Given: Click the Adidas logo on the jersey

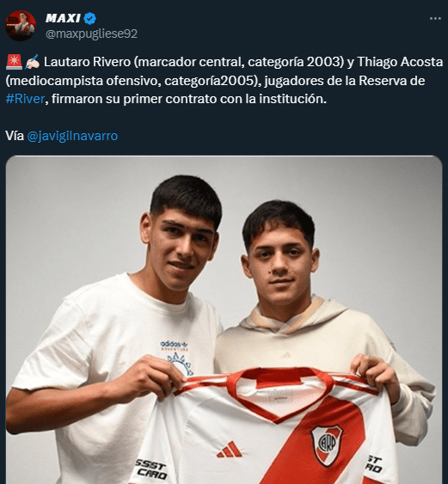Looking at the screenshot, I should pyautogui.click(x=230, y=450).
